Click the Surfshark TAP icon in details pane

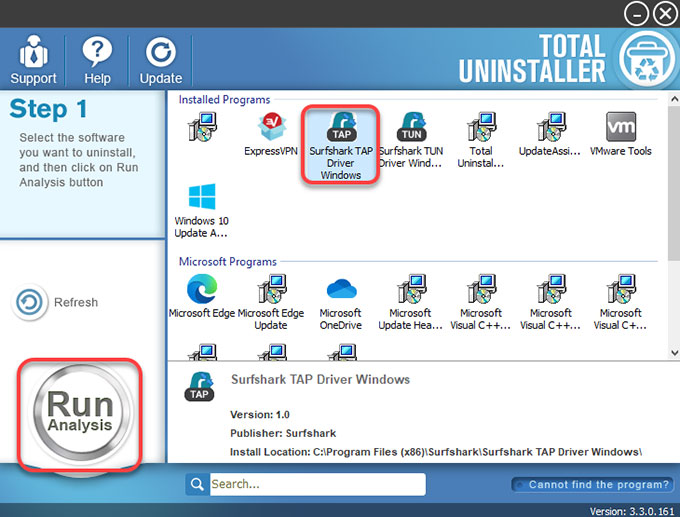[199, 386]
